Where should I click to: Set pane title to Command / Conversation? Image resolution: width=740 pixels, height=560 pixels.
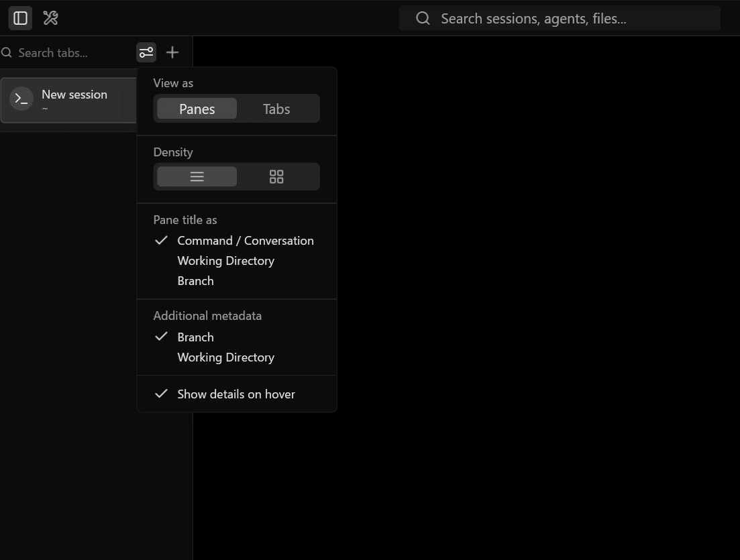coord(245,240)
